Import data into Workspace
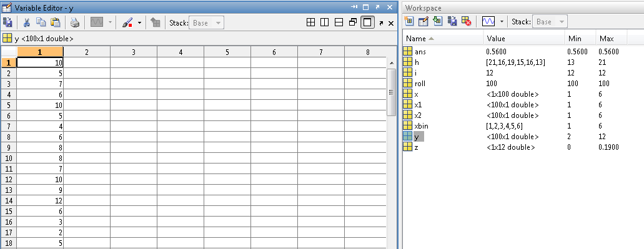This screenshot has height=249, width=644. tap(437, 21)
